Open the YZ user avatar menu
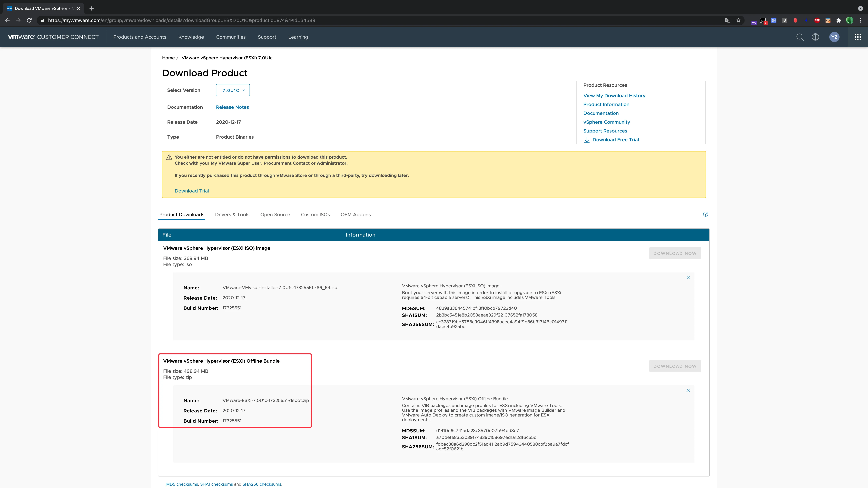 [834, 37]
